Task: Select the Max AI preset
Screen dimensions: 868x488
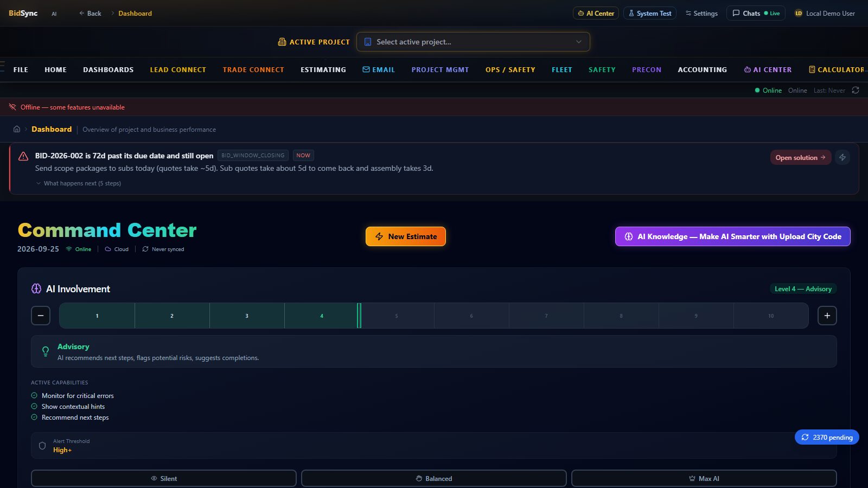Action: point(704,478)
